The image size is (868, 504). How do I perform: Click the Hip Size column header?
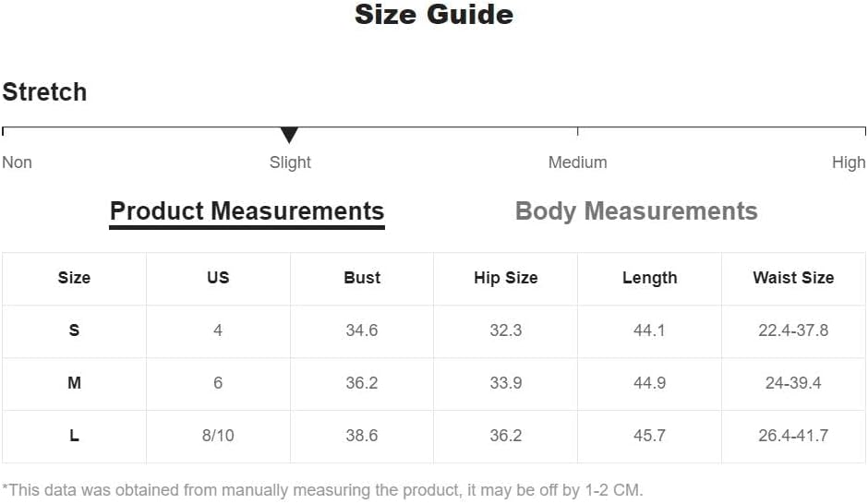click(x=506, y=278)
